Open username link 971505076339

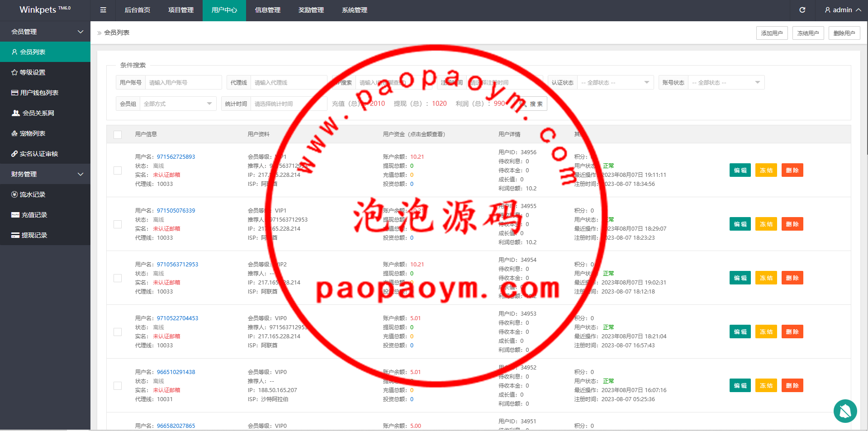[176, 211]
